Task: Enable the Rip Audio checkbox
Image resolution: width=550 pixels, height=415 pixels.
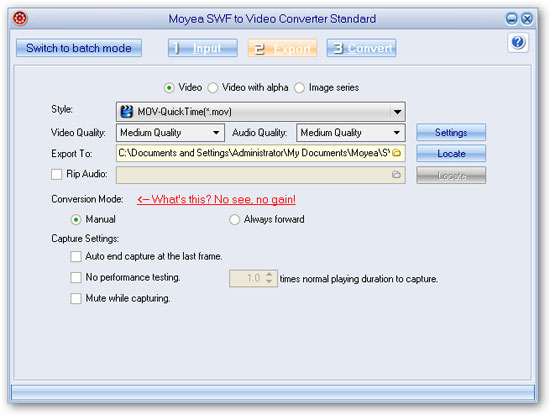Action: (56, 174)
